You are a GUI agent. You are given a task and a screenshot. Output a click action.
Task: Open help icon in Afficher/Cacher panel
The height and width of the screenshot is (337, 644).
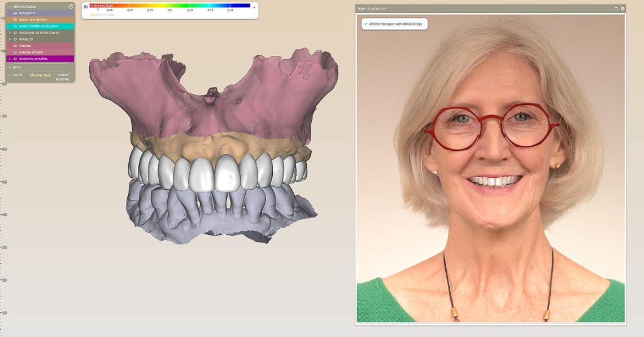coord(71,6)
